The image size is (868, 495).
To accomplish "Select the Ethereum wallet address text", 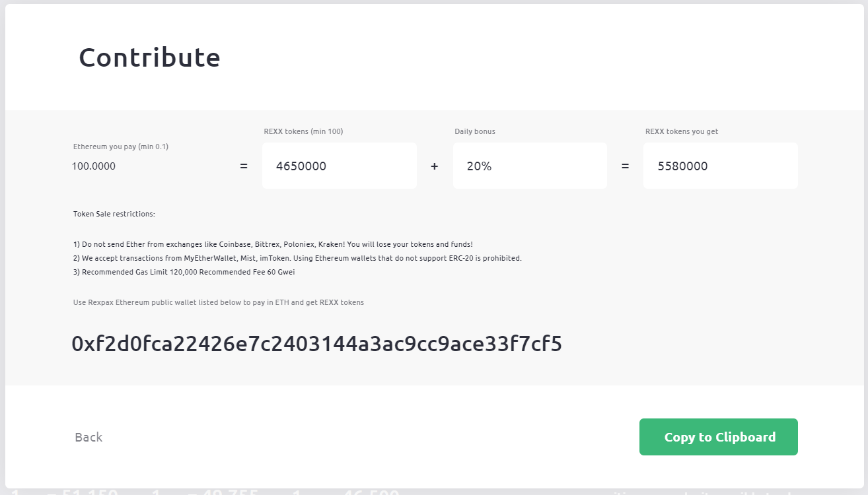I will [316, 344].
